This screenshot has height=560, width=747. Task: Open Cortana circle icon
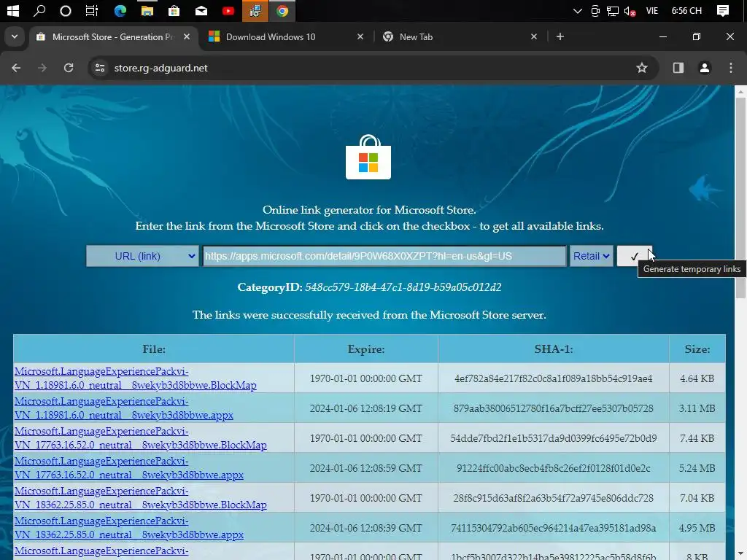pyautogui.click(x=65, y=10)
